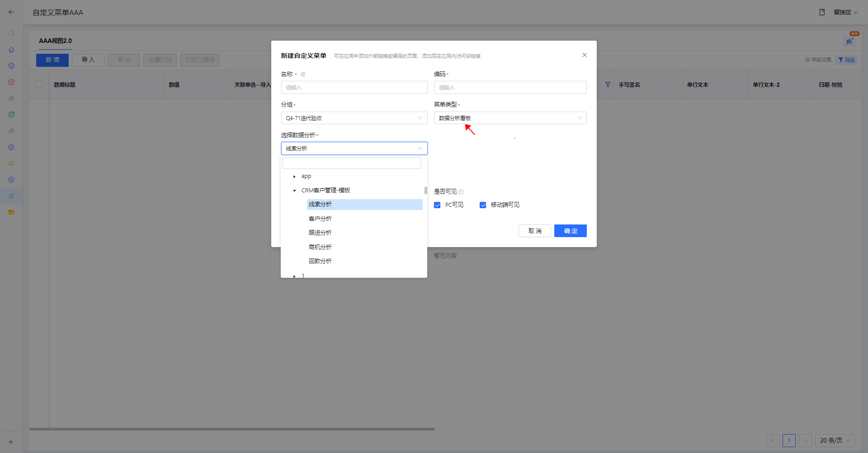Expand the app tree node
Image resolution: width=868 pixels, height=453 pixels.
click(294, 177)
